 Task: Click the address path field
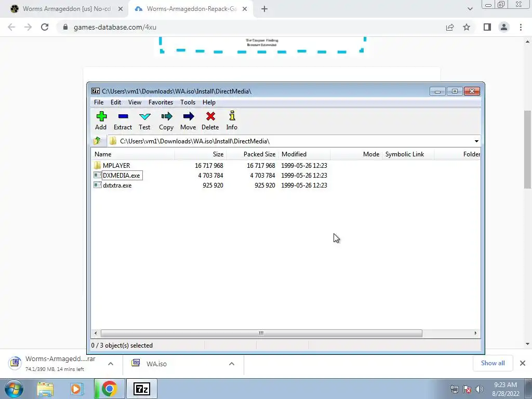pyautogui.click(x=290, y=141)
